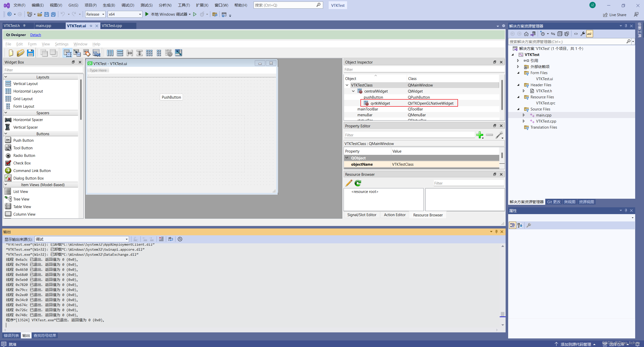Click the Resource Browser refresh icon
Image resolution: width=644 pixels, height=347 pixels.
[x=358, y=183]
